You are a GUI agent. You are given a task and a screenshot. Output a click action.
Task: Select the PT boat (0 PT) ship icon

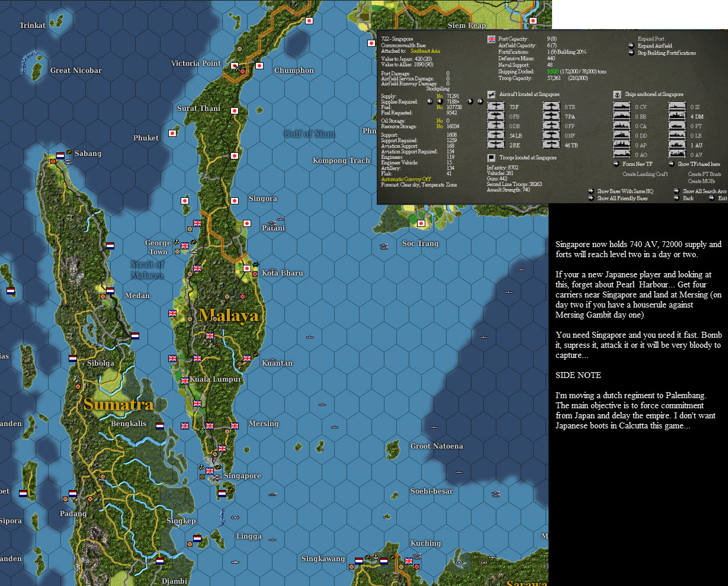click(x=678, y=126)
